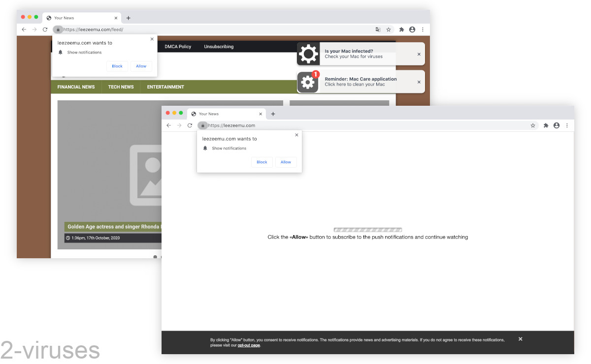Click Block in the notification permission prompt

pyautogui.click(x=262, y=162)
